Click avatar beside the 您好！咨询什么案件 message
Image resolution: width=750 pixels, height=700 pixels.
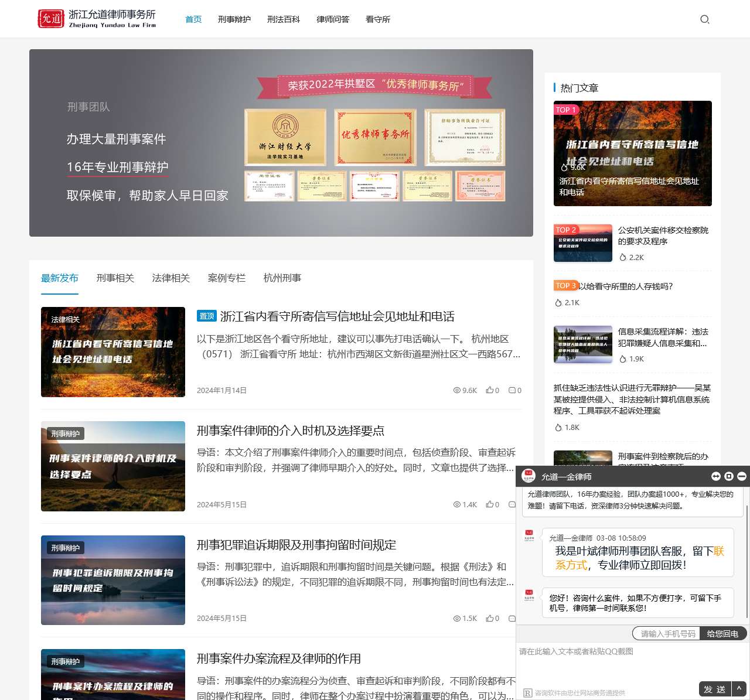(x=529, y=595)
